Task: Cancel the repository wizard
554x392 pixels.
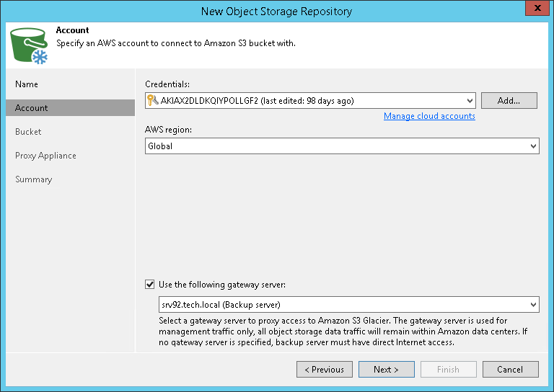Action: coord(510,370)
